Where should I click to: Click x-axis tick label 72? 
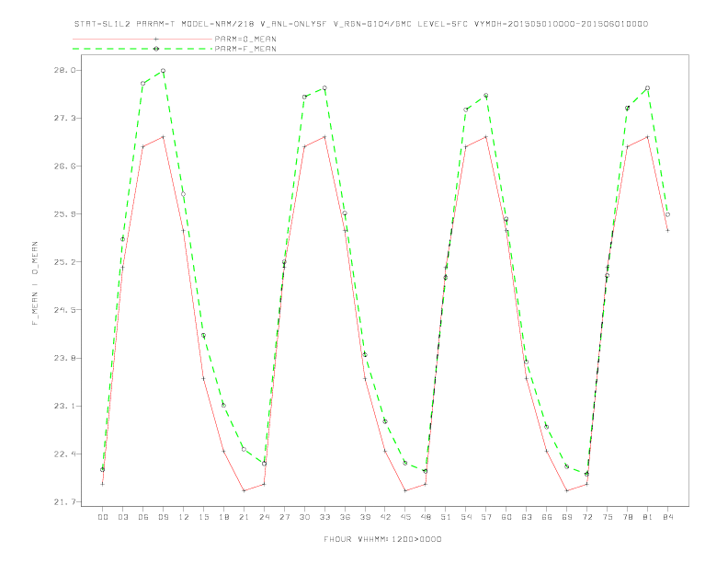[x=587, y=517]
